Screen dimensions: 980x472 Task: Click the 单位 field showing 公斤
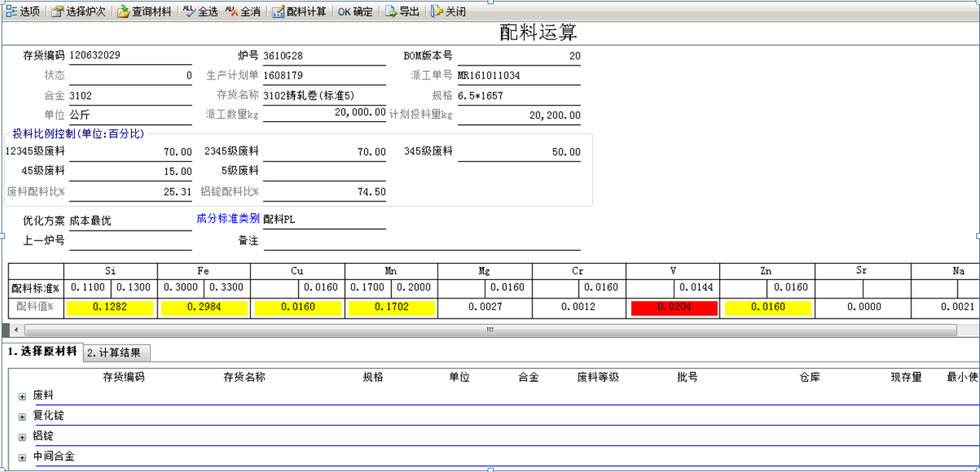[130, 115]
